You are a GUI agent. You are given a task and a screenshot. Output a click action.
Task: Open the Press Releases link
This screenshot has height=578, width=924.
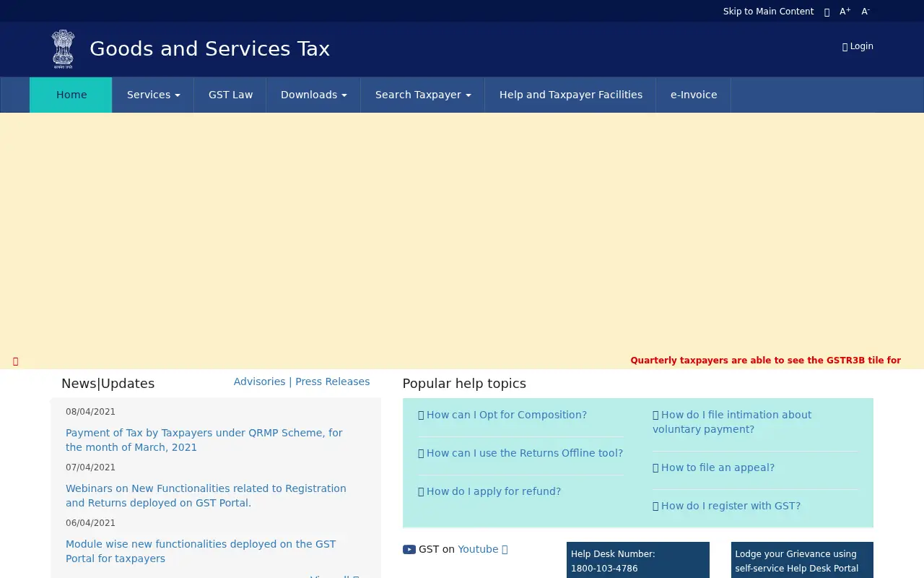[332, 381]
